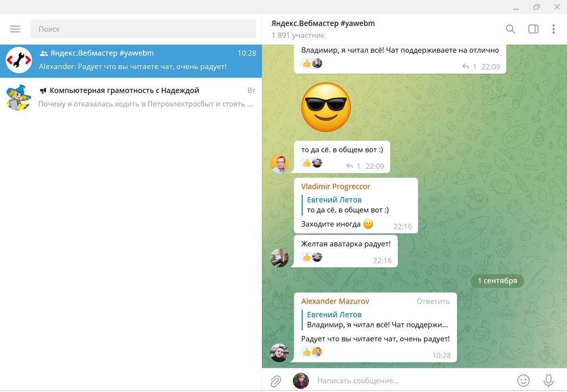Viewport: 567px width, 392px height.
Task: Click reactor avatar on 'Радует что вы читаете' reaction
Action: pos(317,352)
